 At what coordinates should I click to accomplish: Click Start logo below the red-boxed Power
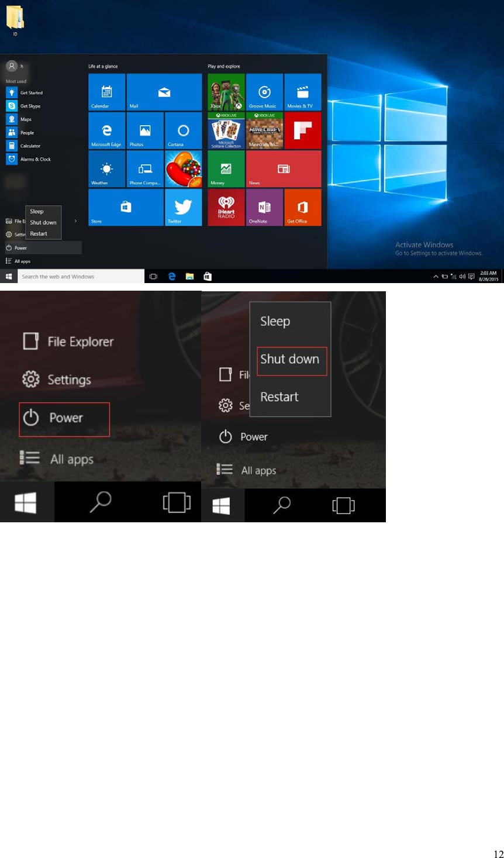[26, 502]
